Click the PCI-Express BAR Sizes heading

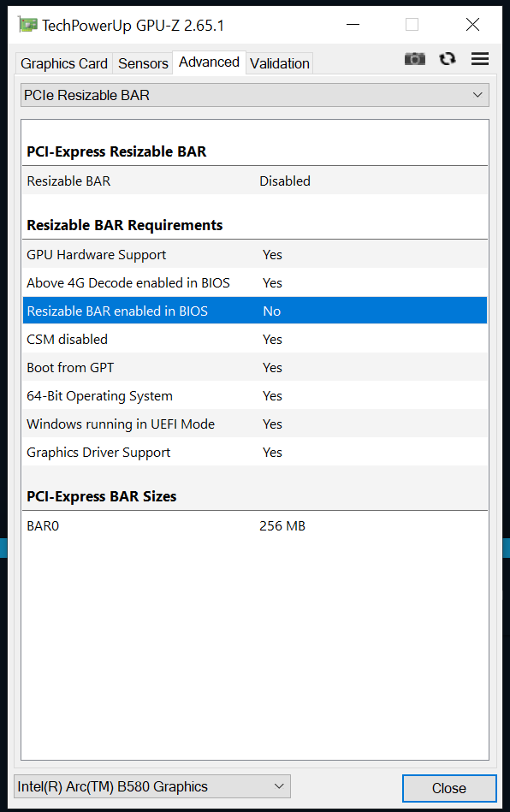pyautogui.click(x=102, y=496)
